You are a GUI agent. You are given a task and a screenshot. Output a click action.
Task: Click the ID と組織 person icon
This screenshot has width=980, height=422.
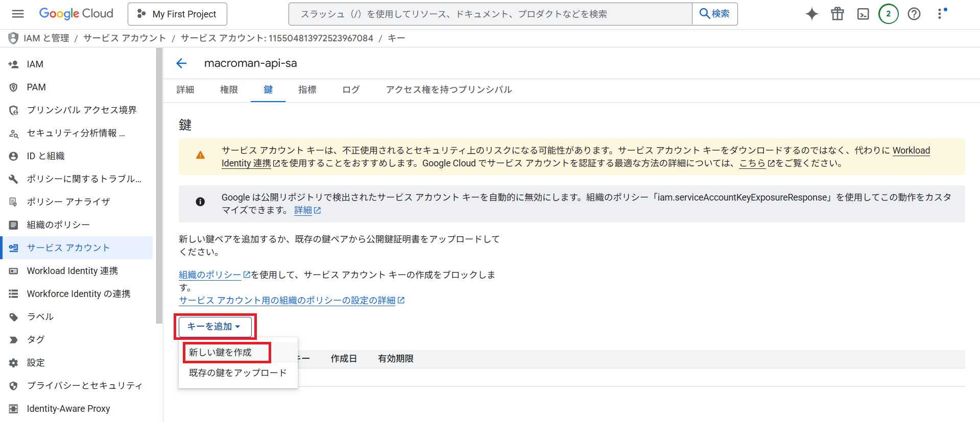[x=14, y=156]
